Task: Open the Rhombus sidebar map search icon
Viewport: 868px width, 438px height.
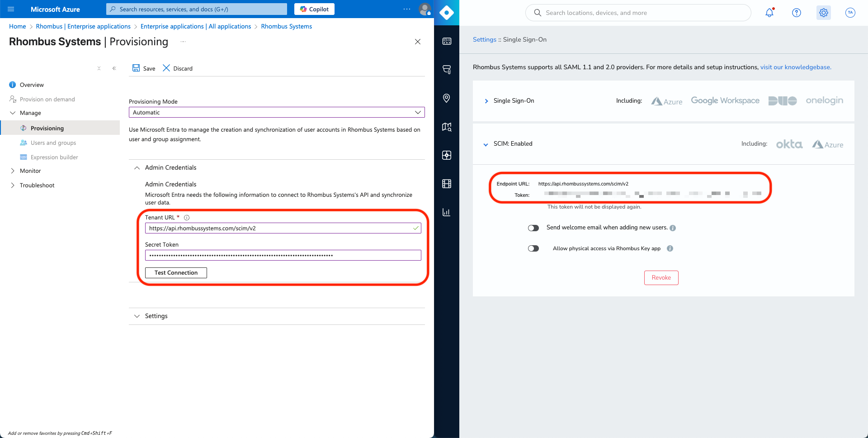Action: point(447,127)
